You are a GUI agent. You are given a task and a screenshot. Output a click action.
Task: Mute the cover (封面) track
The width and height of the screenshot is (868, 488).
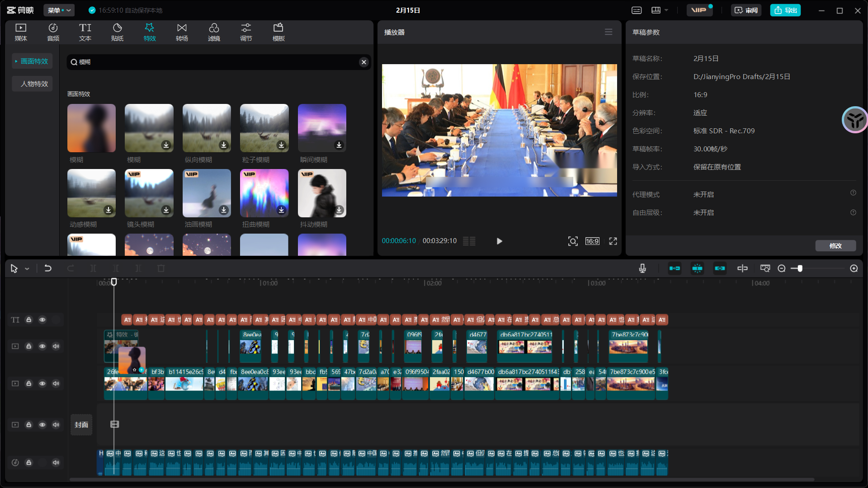[x=56, y=425]
